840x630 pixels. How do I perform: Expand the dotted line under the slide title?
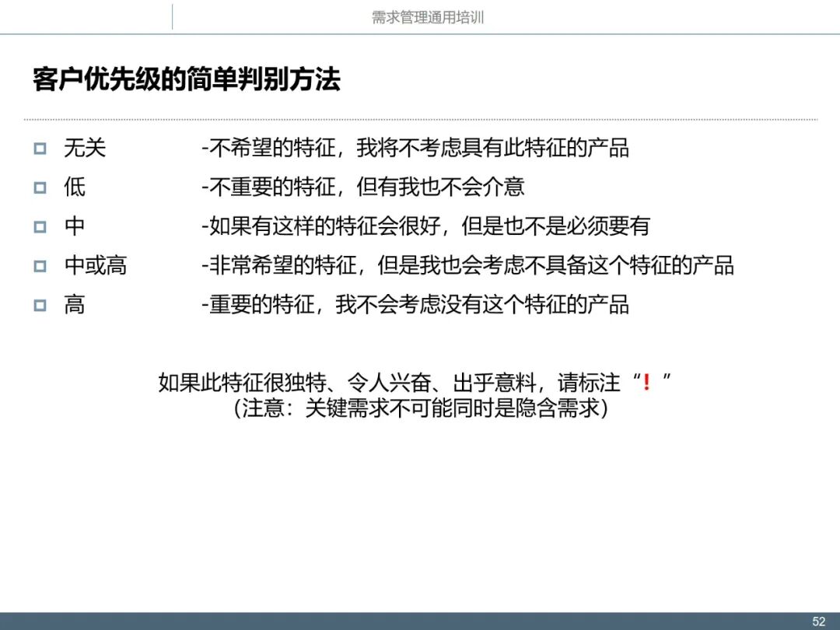click(x=420, y=118)
